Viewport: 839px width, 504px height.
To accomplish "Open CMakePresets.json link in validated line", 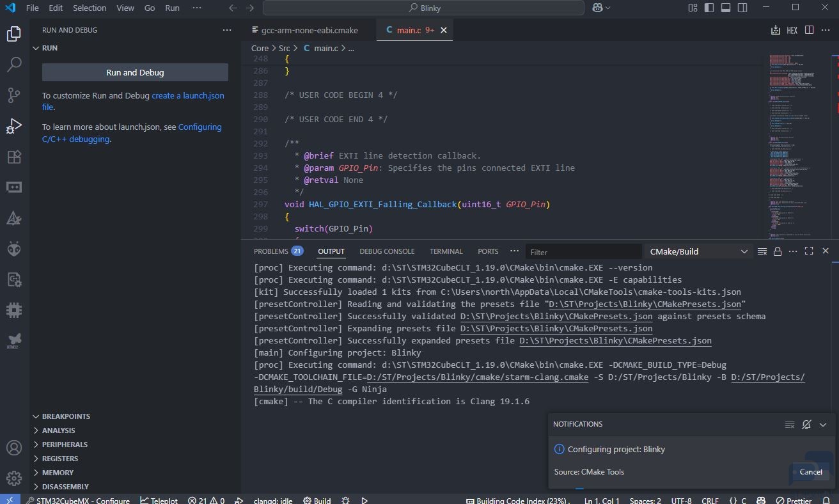I will (556, 316).
